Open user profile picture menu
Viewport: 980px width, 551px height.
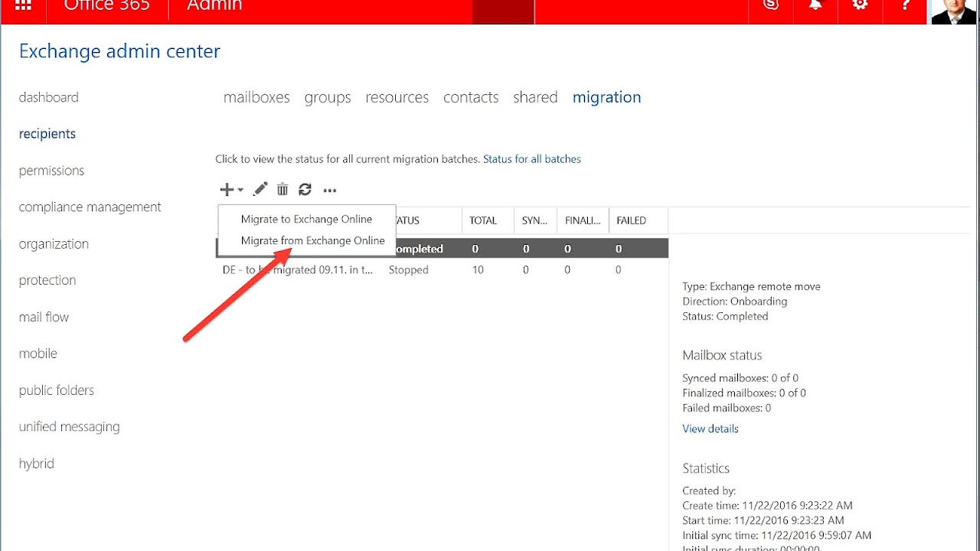coord(954,11)
